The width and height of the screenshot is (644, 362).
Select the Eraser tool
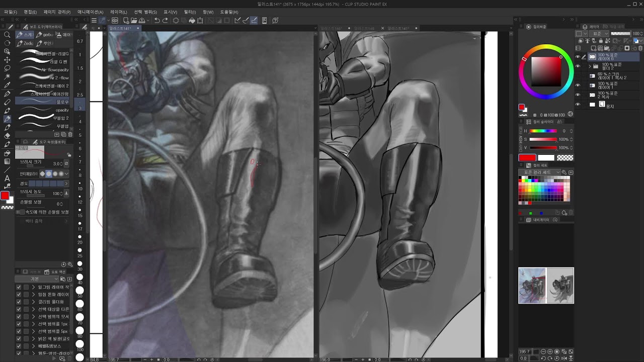tap(7, 136)
